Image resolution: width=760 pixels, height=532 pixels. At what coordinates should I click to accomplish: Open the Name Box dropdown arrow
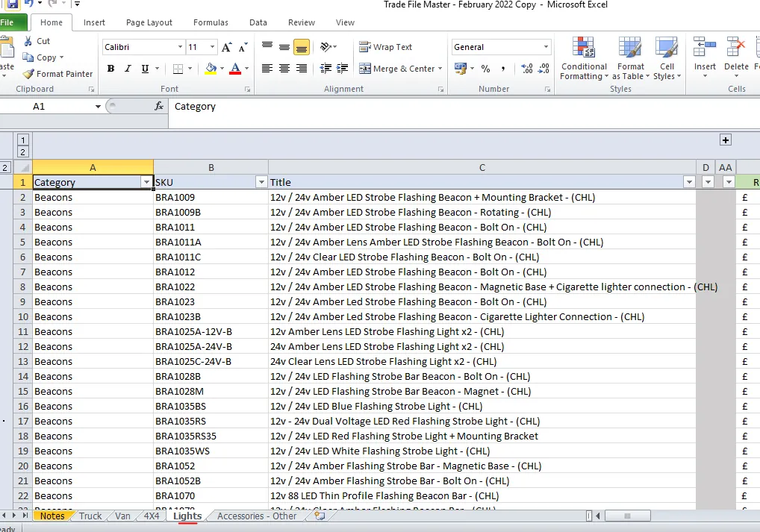click(98, 106)
